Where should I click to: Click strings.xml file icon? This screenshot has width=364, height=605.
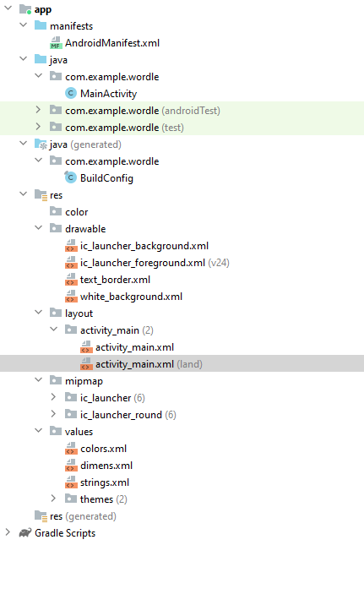[71, 482]
